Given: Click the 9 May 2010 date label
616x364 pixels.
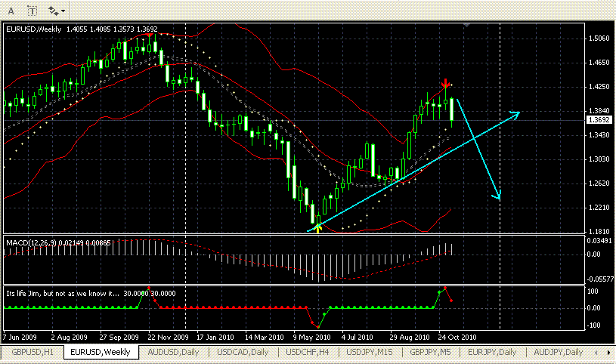Looking at the screenshot, I should (x=312, y=338).
